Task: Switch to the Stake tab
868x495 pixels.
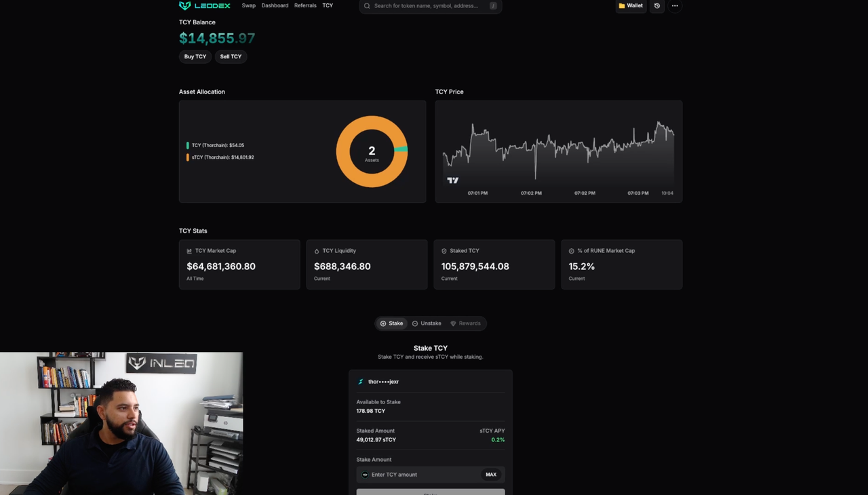Action: [391, 323]
